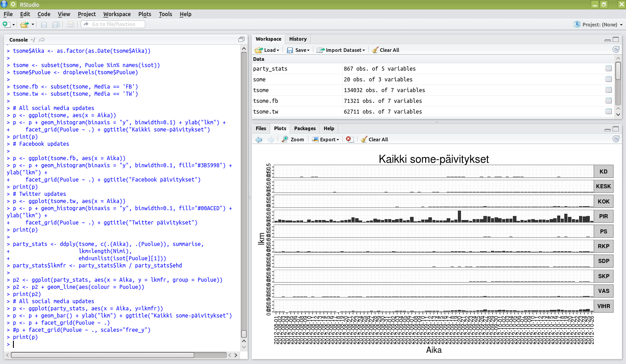The width and height of the screenshot is (626, 364).
Task: Open the Workspace menu
Action: (x=117, y=14)
